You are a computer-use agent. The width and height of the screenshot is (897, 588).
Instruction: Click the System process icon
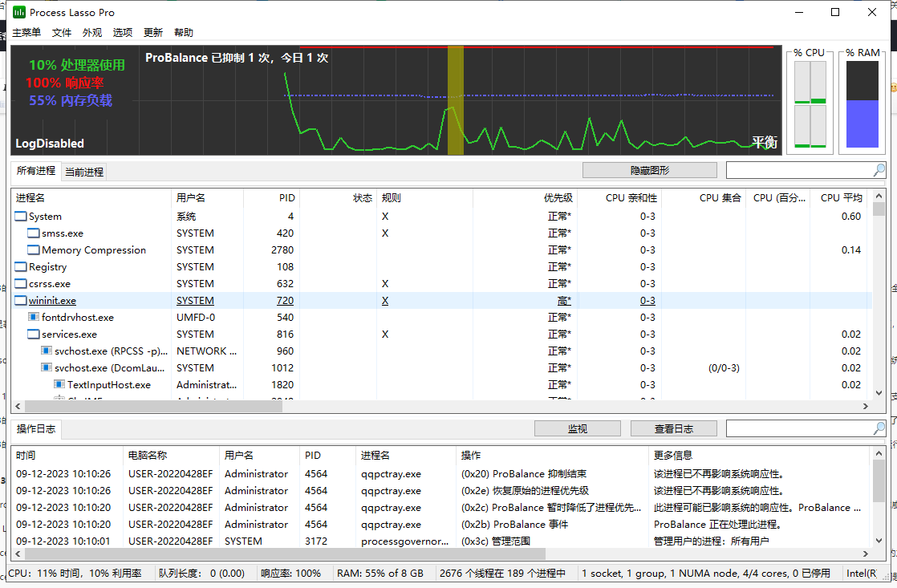click(21, 217)
